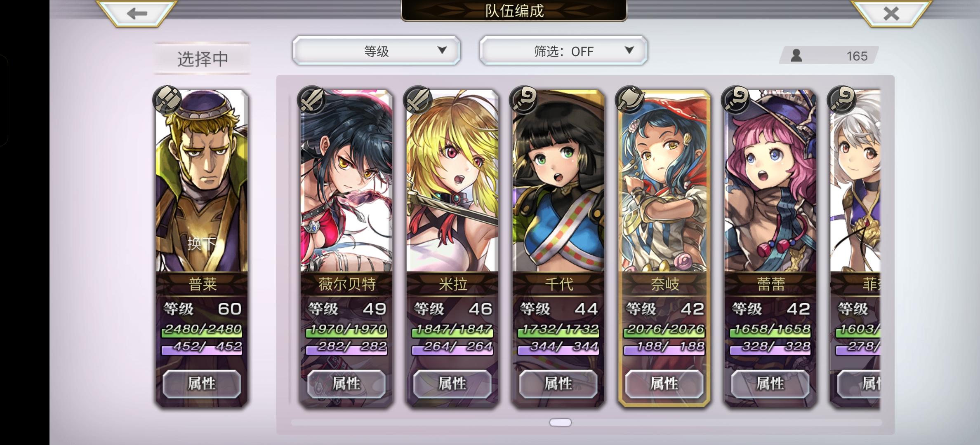The width and height of the screenshot is (980, 445).
Task: Select 米拉 character portrait
Action: coord(452,181)
